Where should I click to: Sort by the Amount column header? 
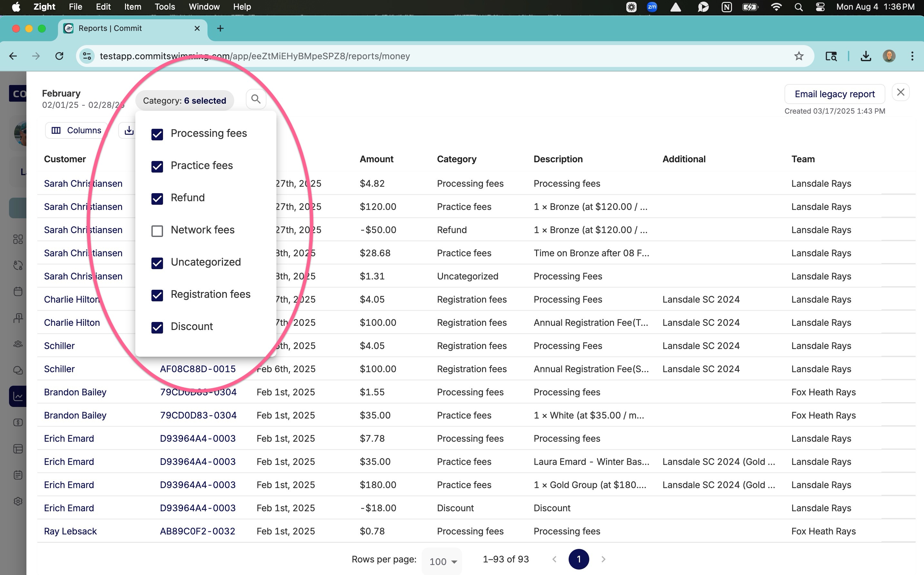coord(376,159)
